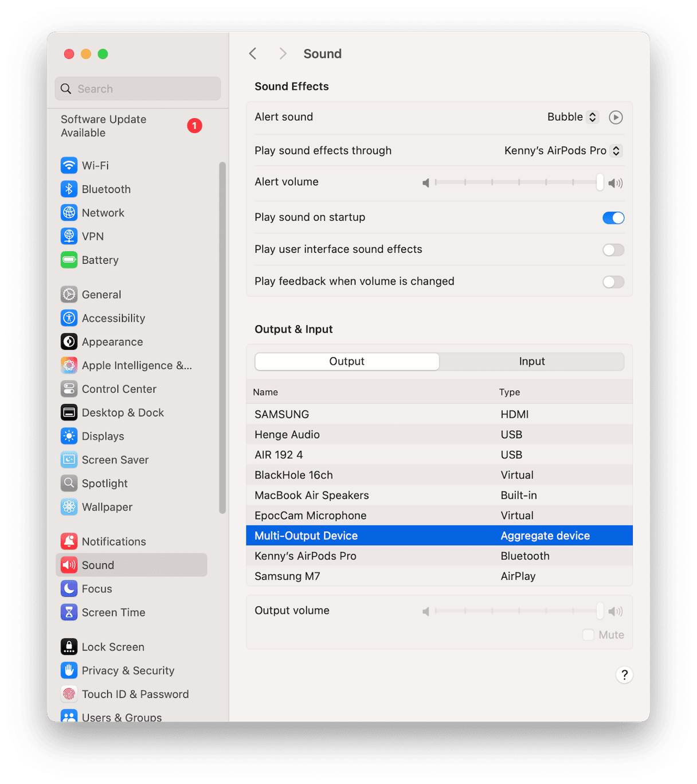Open Desktop & Dock settings icon
The height and width of the screenshot is (784, 697).
69,412
